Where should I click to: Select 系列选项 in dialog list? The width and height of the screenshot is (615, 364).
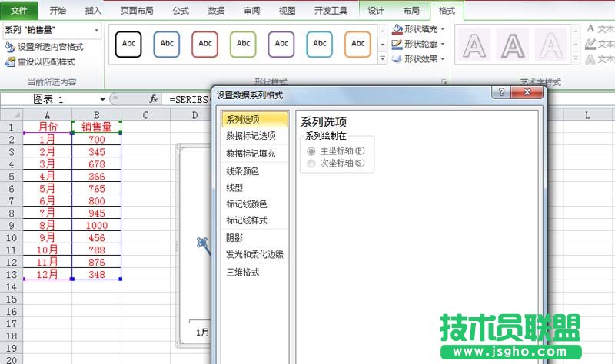(255, 120)
